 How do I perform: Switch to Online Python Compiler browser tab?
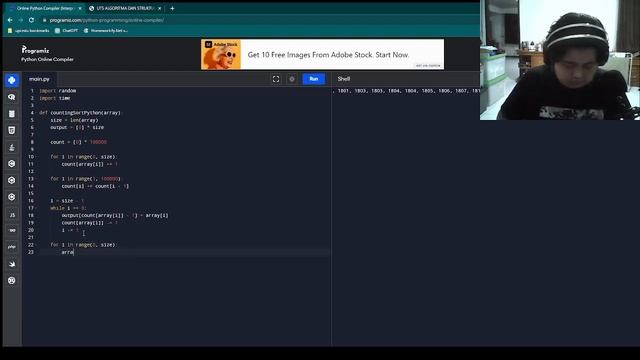tap(44, 8)
